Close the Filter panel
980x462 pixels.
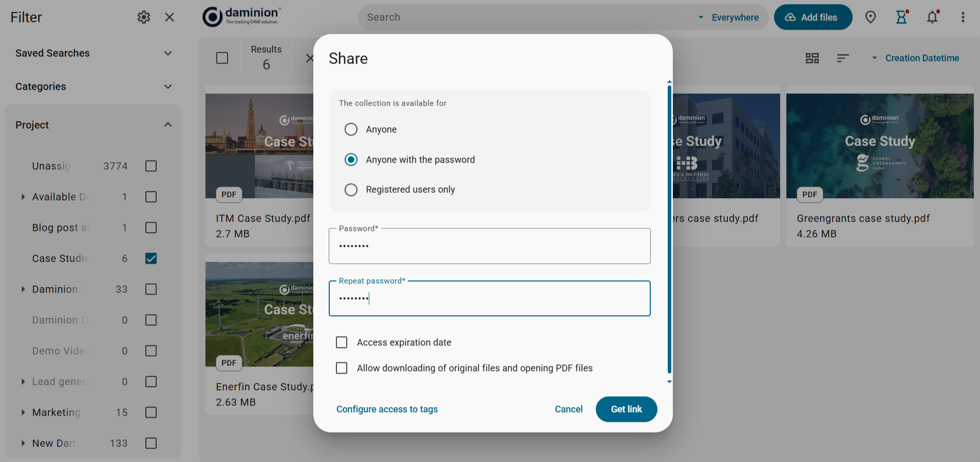[x=169, y=17]
